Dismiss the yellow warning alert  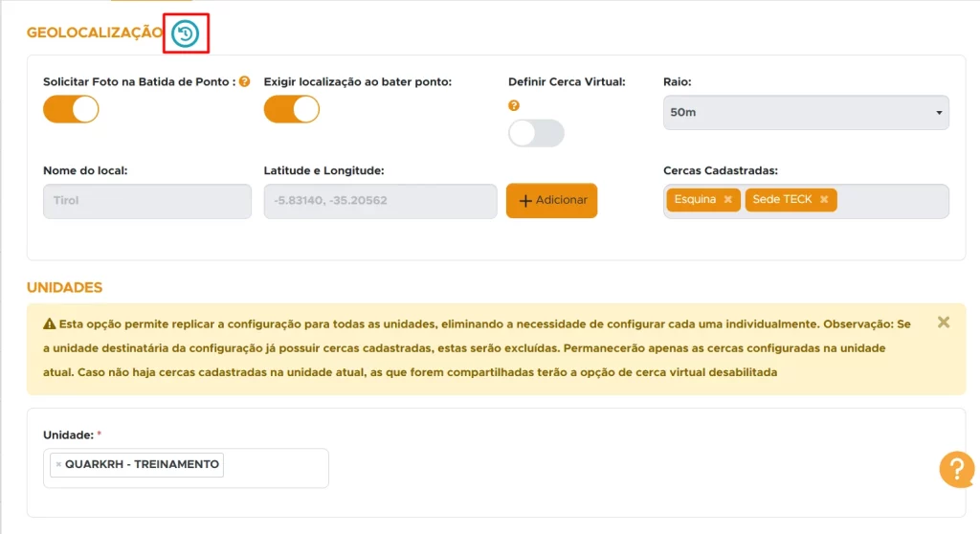click(x=944, y=323)
